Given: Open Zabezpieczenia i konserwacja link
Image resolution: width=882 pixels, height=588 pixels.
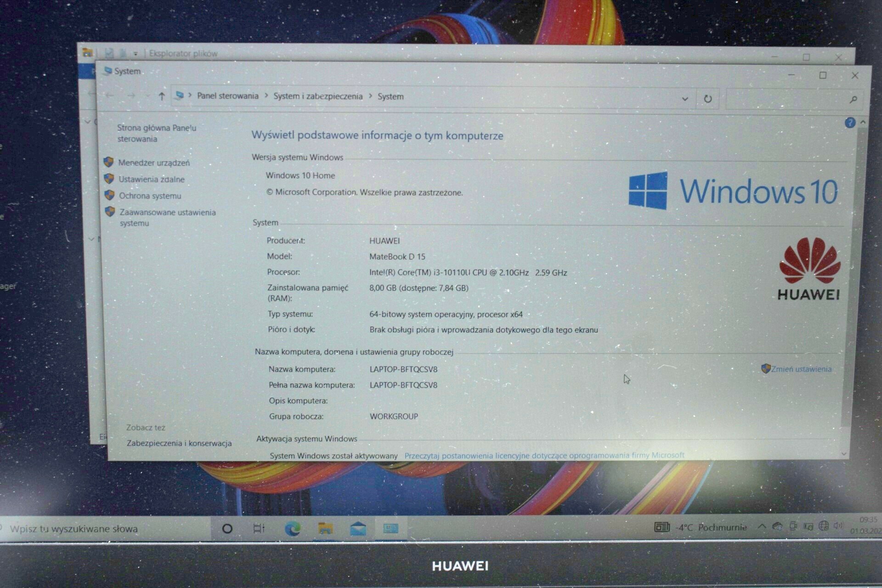Looking at the screenshot, I should 179,443.
